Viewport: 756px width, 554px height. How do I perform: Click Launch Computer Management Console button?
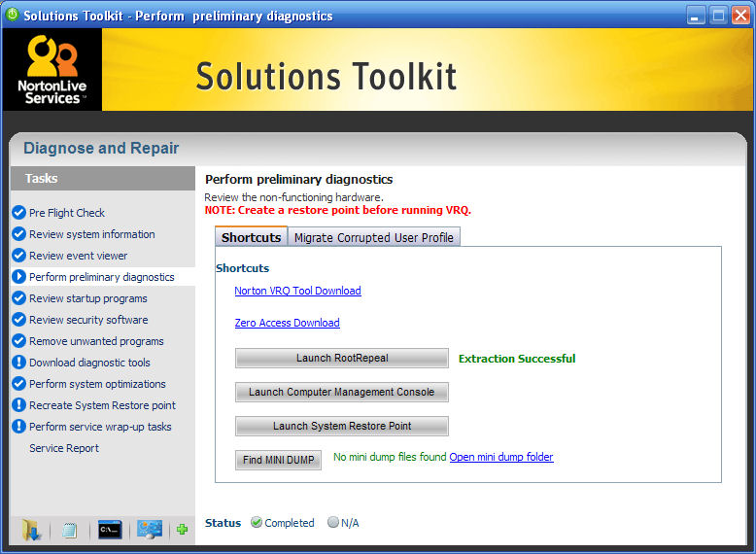click(x=342, y=392)
